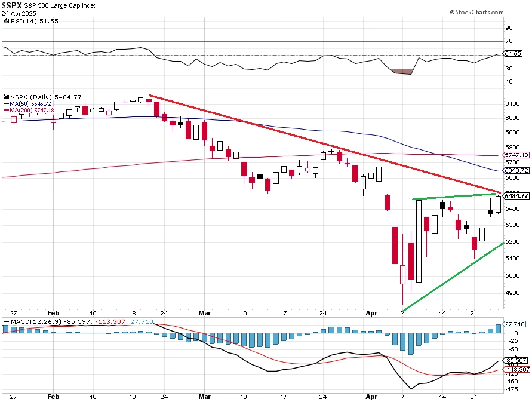Click the MACD black legend dash icon
The width and height of the screenshot is (532, 402).
pos(6,321)
